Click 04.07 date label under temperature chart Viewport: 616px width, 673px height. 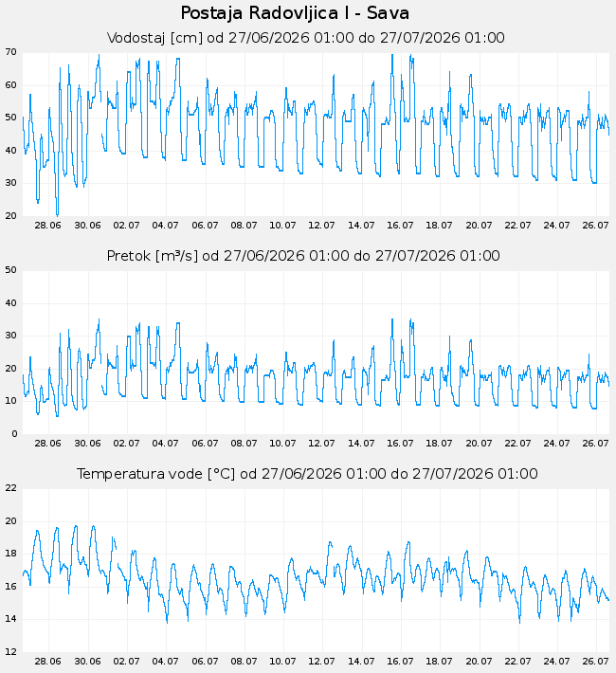[x=165, y=662]
